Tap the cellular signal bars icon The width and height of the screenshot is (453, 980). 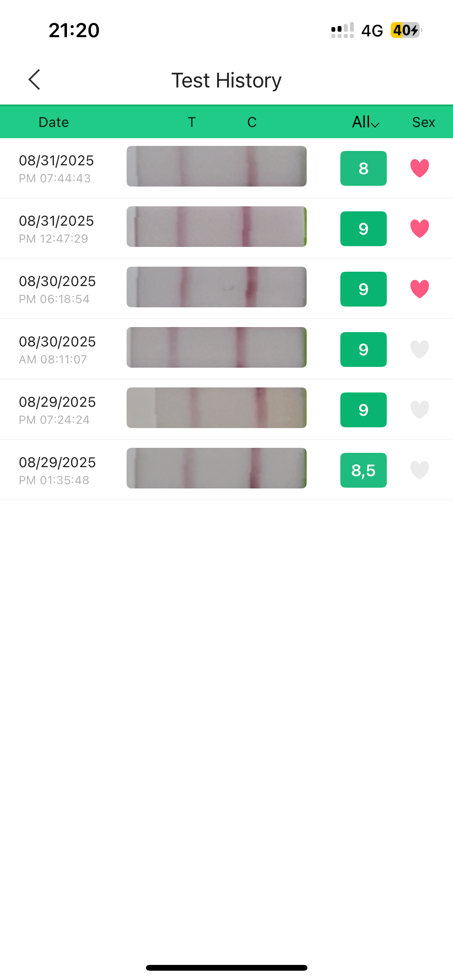(342, 30)
